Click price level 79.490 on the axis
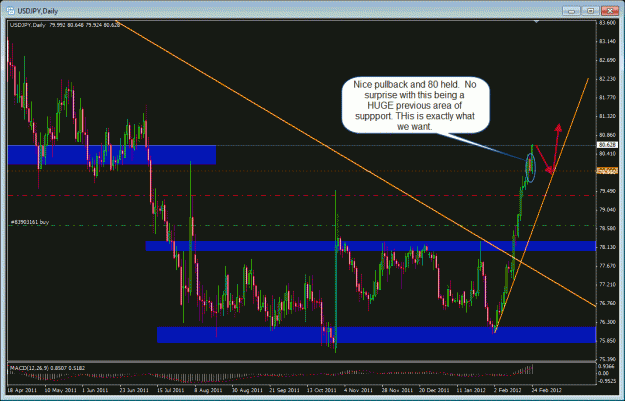 607,191
